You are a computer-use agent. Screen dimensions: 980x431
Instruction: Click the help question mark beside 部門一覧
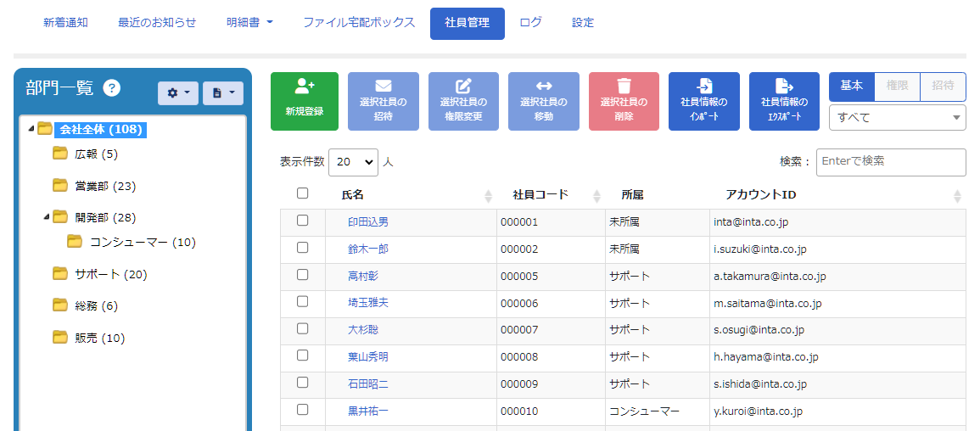[x=112, y=88]
